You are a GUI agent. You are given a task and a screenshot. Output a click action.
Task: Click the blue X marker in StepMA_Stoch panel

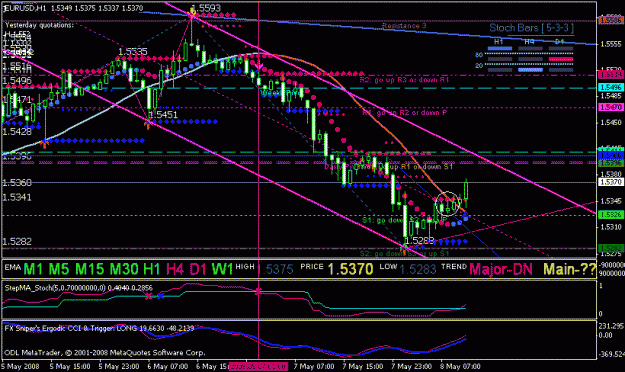coord(160,296)
